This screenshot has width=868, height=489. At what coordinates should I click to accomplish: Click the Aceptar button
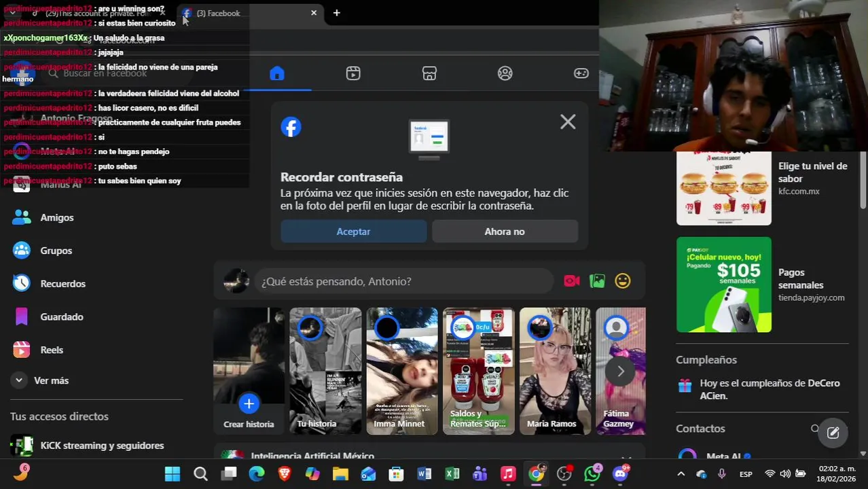point(353,232)
